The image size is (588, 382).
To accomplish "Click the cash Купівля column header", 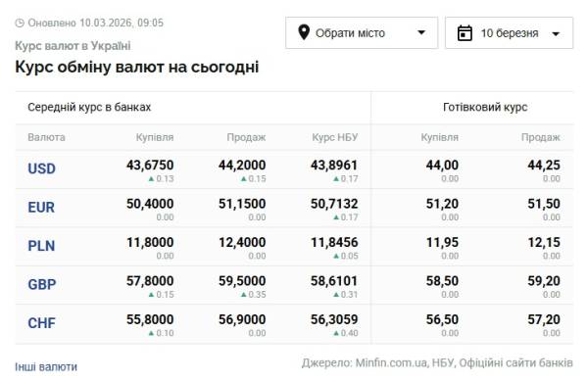I will coord(440,137).
